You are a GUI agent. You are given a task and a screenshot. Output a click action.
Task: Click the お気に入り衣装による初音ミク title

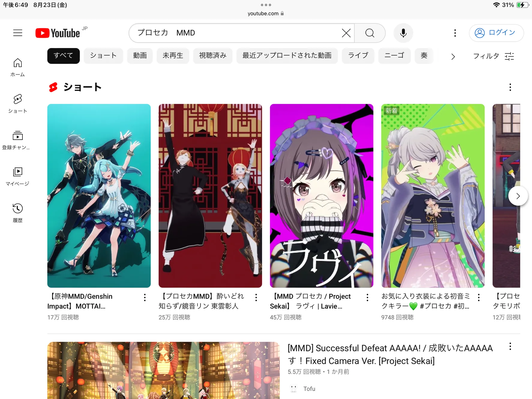click(x=425, y=301)
